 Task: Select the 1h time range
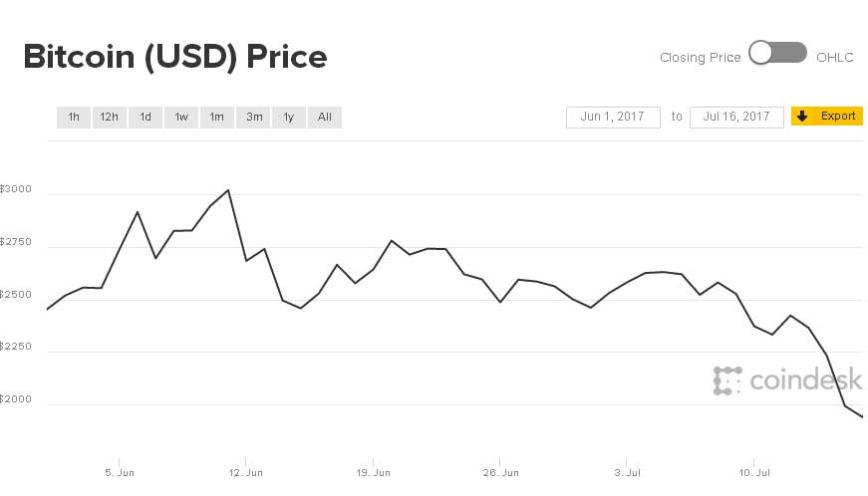tap(74, 118)
